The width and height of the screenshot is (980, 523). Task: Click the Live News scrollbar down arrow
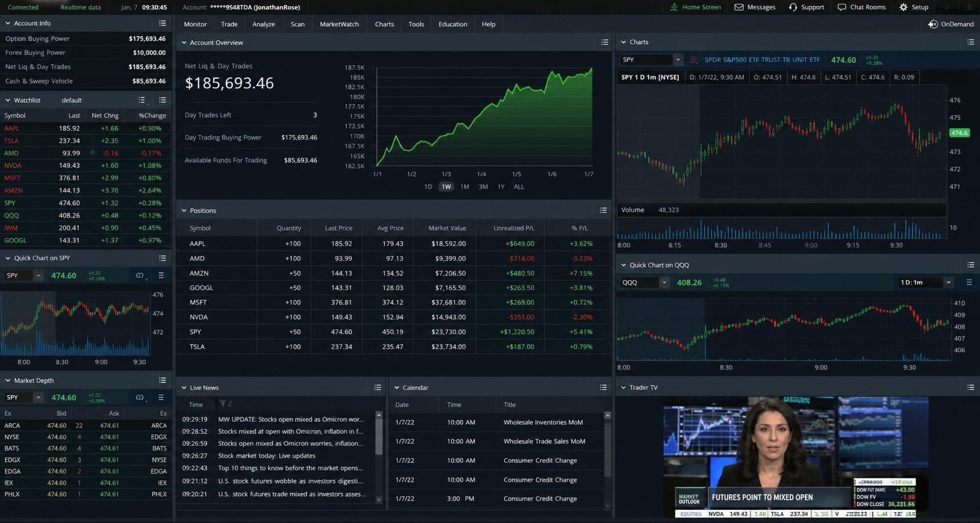378,500
